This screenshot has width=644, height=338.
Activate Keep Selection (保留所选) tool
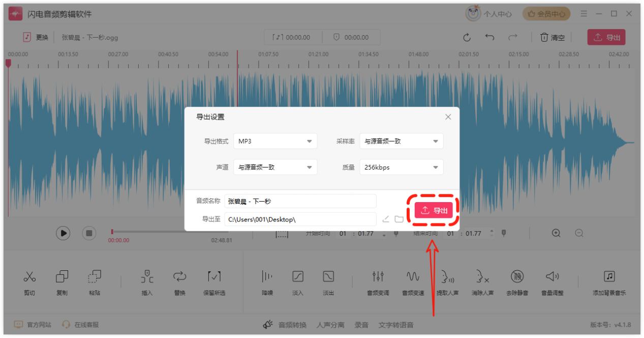pos(214,283)
